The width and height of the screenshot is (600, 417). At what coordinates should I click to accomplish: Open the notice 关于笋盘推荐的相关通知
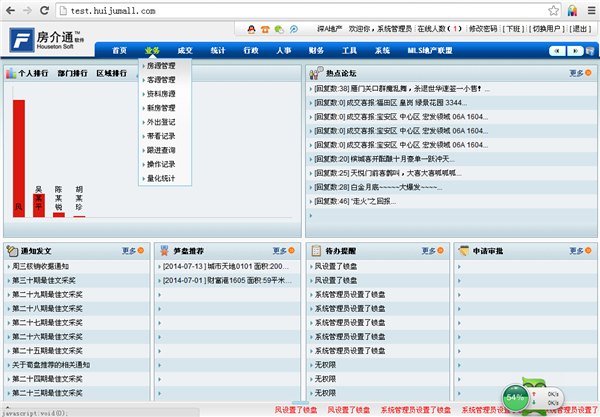[x=51, y=365]
